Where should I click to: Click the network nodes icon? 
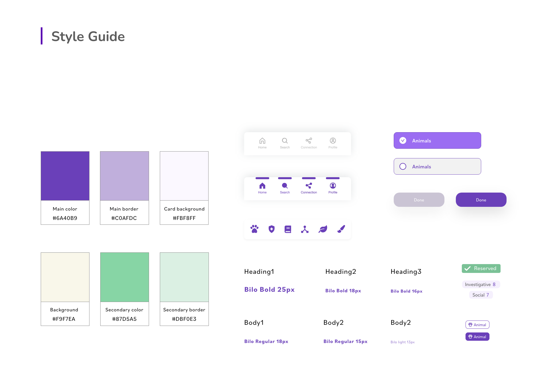[305, 229]
